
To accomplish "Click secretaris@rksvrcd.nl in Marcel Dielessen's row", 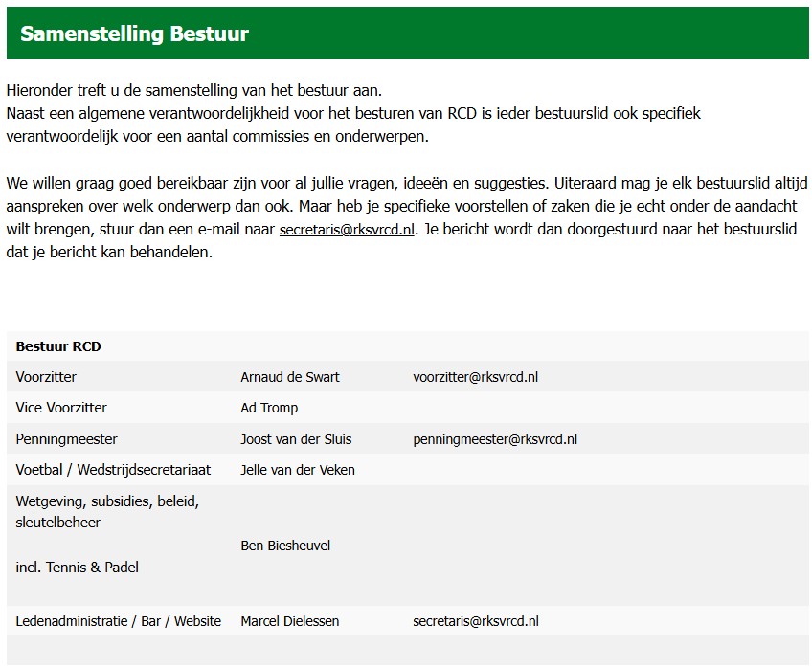I will [x=476, y=621].
